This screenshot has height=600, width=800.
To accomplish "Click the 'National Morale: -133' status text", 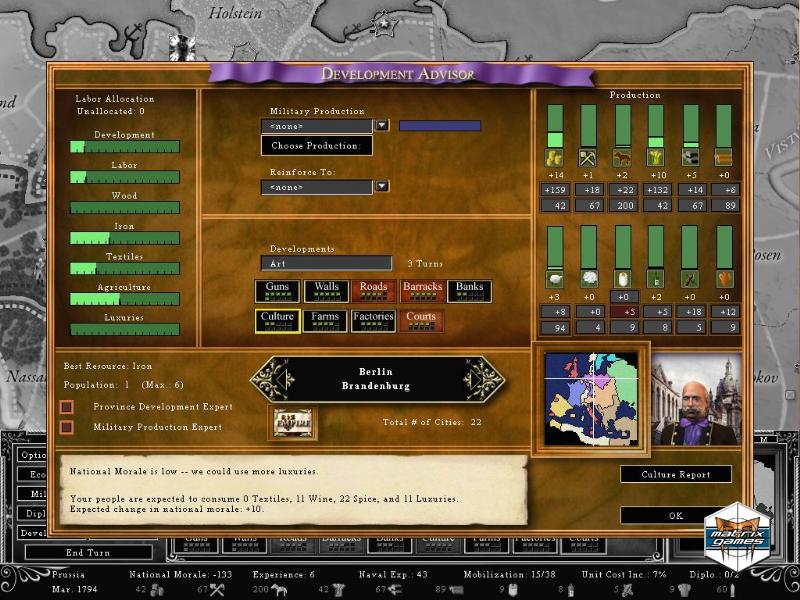I will [x=181, y=574].
